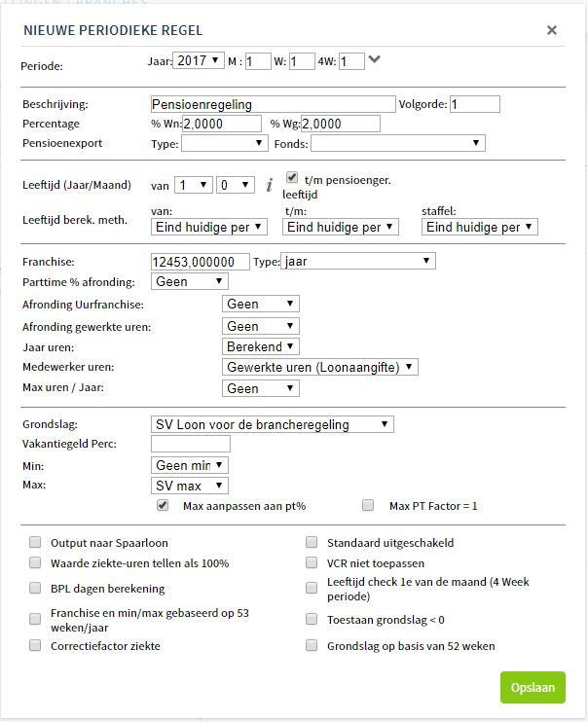This screenshot has height=722, width=588.
Task: Open the Jaar 2017 dropdown
Action: [199, 60]
